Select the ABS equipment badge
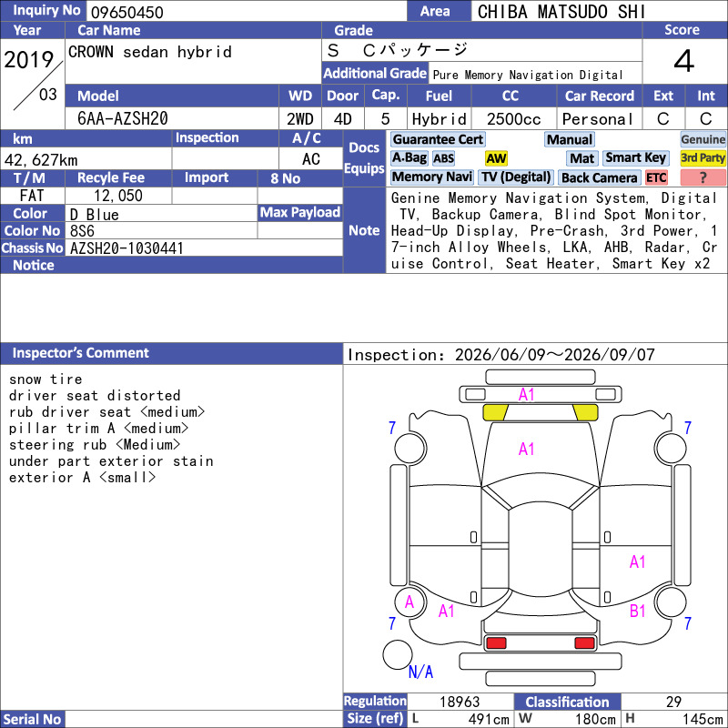Image resolution: width=728 pixels, height=728 pixels. click(443, 158)
